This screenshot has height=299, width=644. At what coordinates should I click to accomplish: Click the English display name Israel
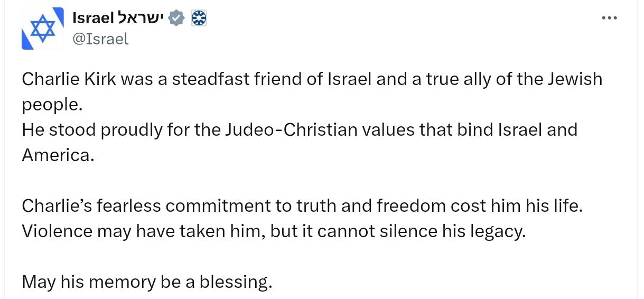(x=93, y=18)
